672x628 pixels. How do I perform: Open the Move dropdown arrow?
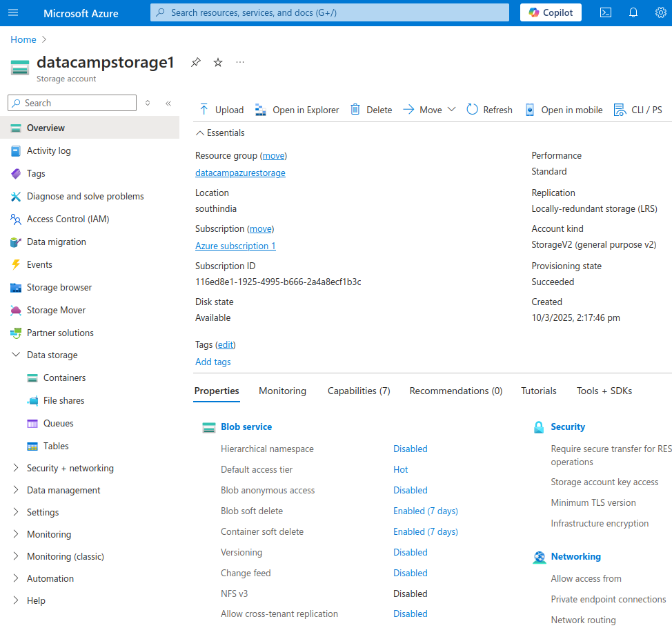coord(451,109)
